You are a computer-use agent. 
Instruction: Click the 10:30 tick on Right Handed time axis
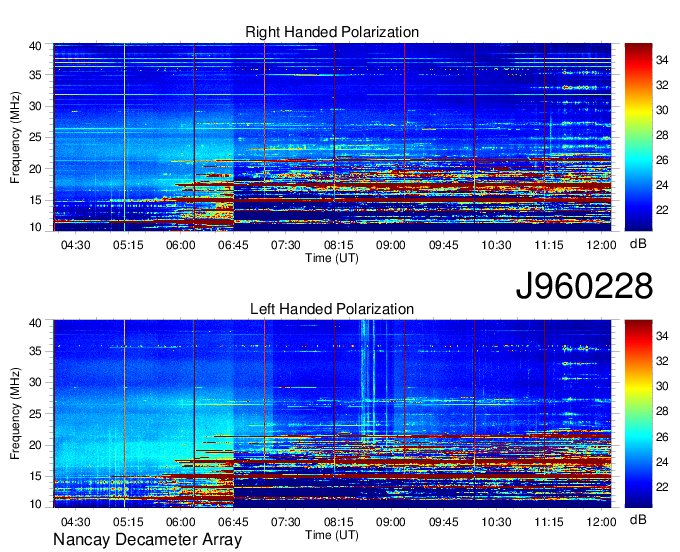pos(496,245)
